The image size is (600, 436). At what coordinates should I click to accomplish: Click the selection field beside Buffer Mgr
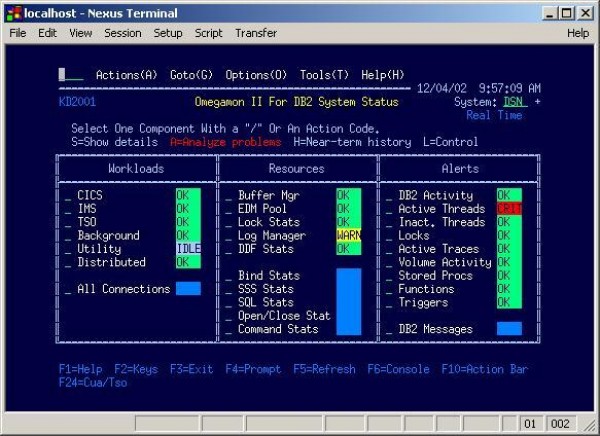coord(229,196)
